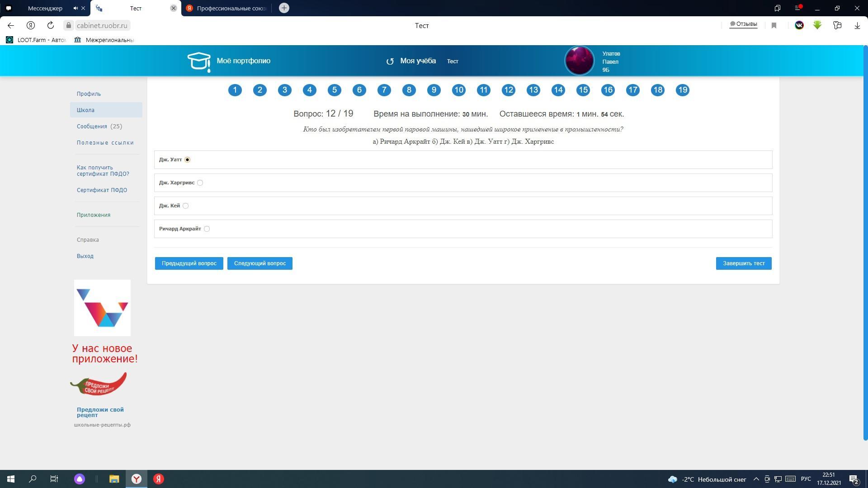
Task: Choose the Ричард Аркрайт radio button
Action: (207, 229)
